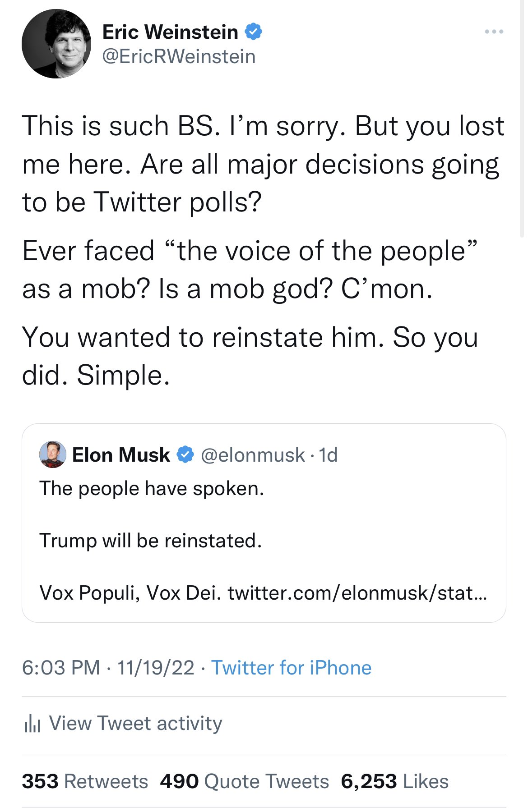This screenshot has width=528, height=812.
Task: Click the scrollbar on the right edge
Action: [522, 117]
